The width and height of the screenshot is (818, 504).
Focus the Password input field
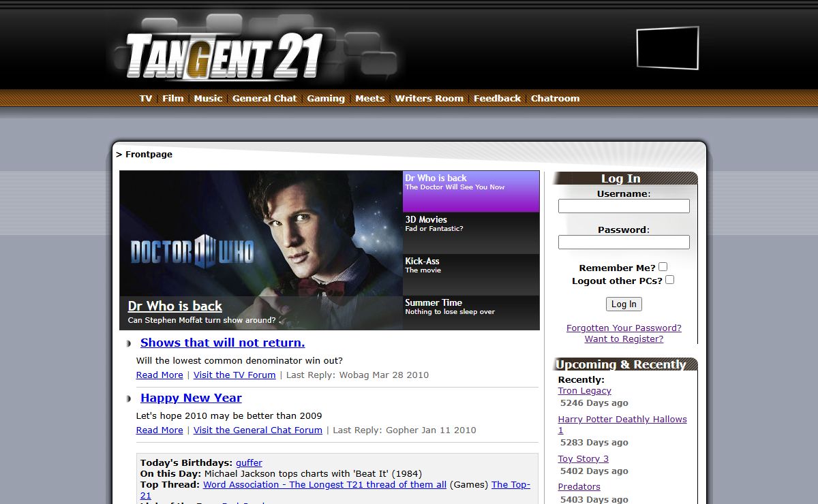624,242
